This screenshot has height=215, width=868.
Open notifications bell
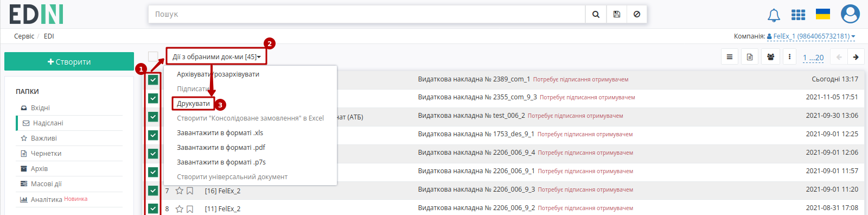(774, 15)
